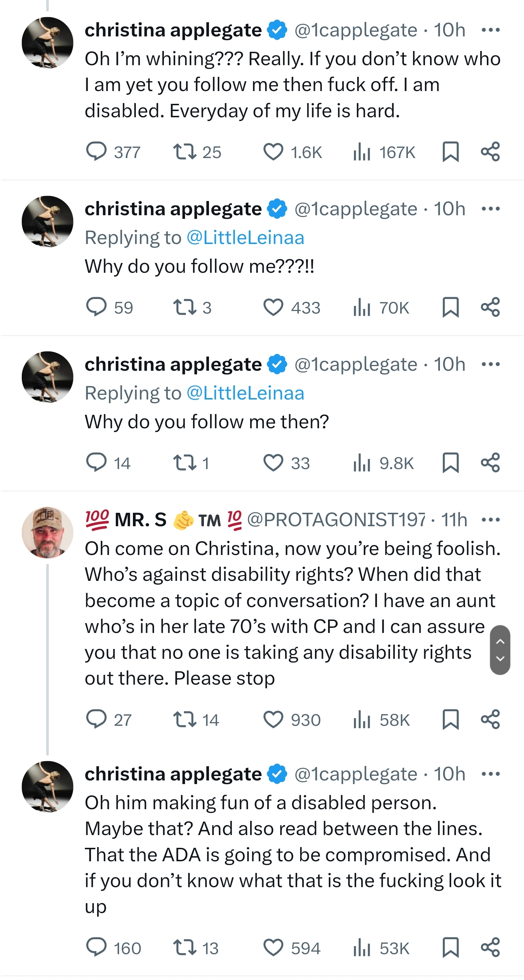
Task: Share the ADA compromised tweet
Action: pos(490,948)
